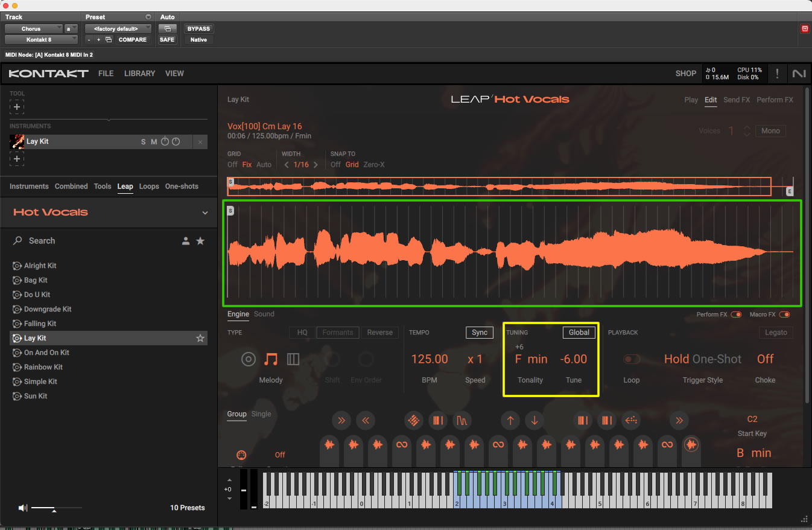Open the VIEW menu
Viewport: 812px width, 530px height.
pos(174,74)
